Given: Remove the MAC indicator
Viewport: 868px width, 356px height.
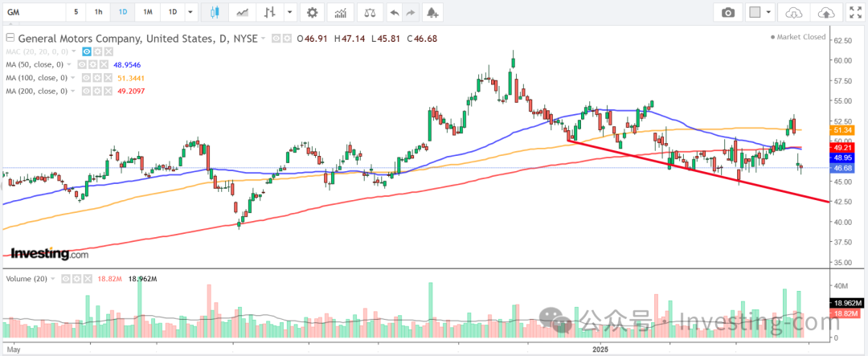Looking at the screenshot, I should (x=108, y=51).
